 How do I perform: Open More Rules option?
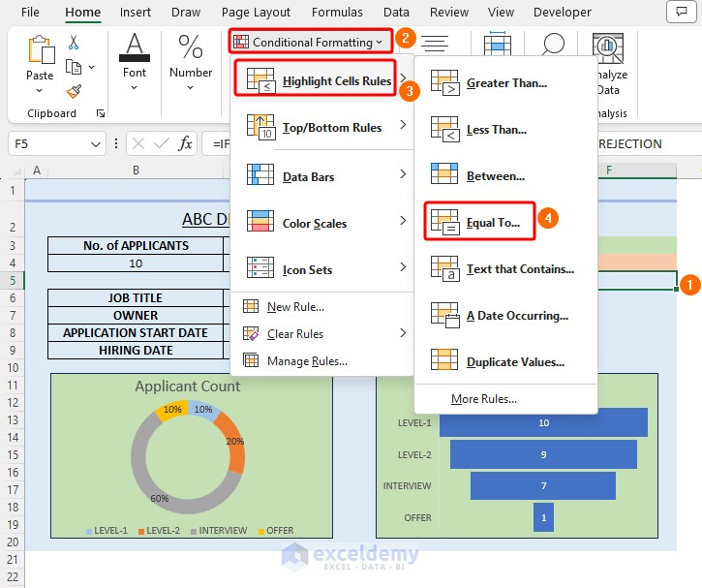[483, 399]
